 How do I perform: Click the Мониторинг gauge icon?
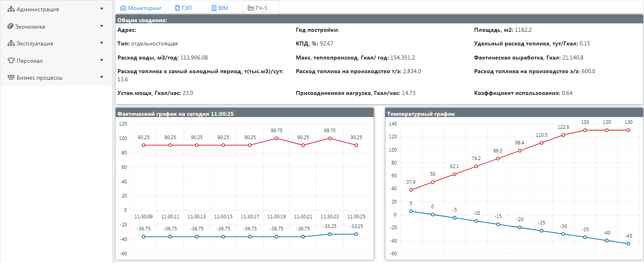click(x=123, y=8)
